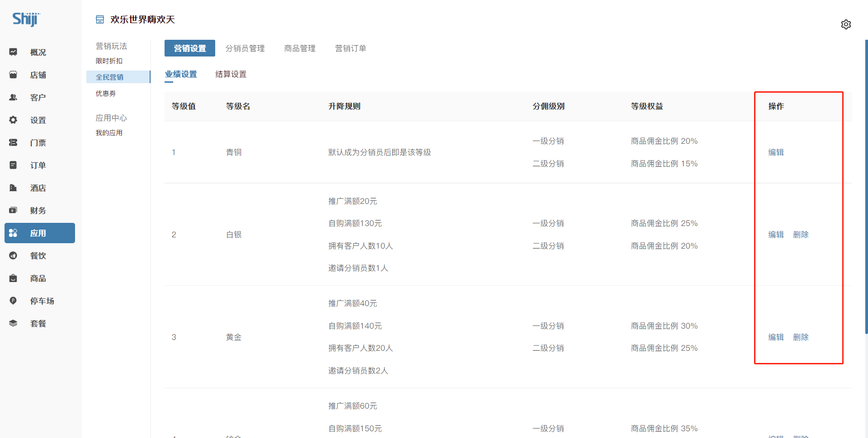
Task: Click the vertical page scrollbar
Action: pos(866,187)
